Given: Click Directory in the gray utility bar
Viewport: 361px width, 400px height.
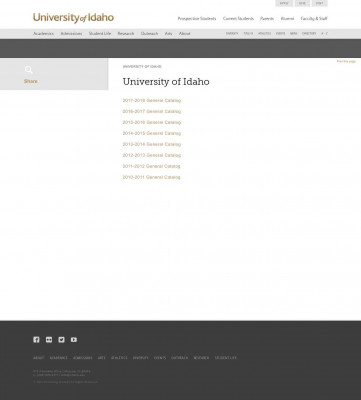Looking at the screenshot, I should (309, 34).
